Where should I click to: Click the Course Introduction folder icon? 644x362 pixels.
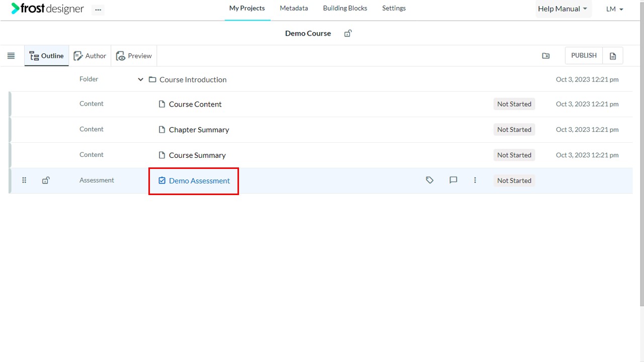[152, 79]
